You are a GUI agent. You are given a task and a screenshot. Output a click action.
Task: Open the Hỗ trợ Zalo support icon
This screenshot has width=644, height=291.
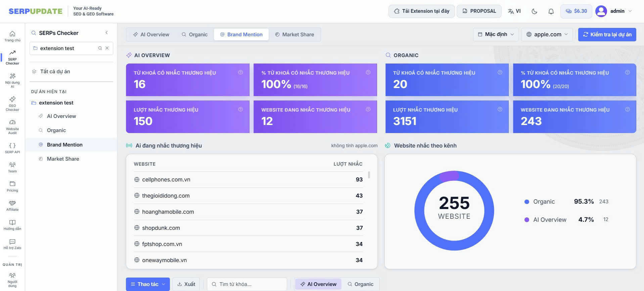[12, 244]
